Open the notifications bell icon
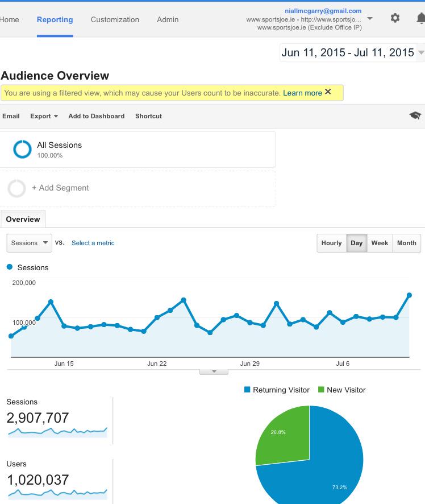Screen dimensions: 425x504 (421, 18)
